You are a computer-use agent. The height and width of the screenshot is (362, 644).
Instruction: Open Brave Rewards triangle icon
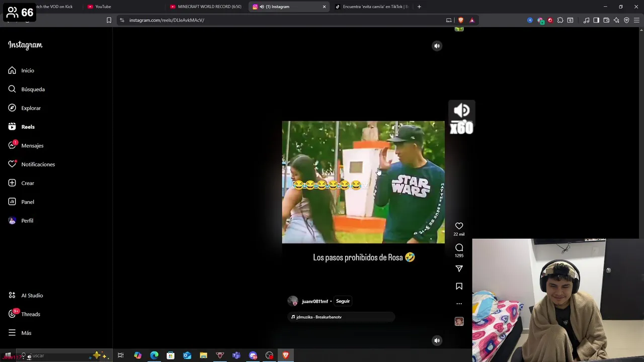[472, 20]
